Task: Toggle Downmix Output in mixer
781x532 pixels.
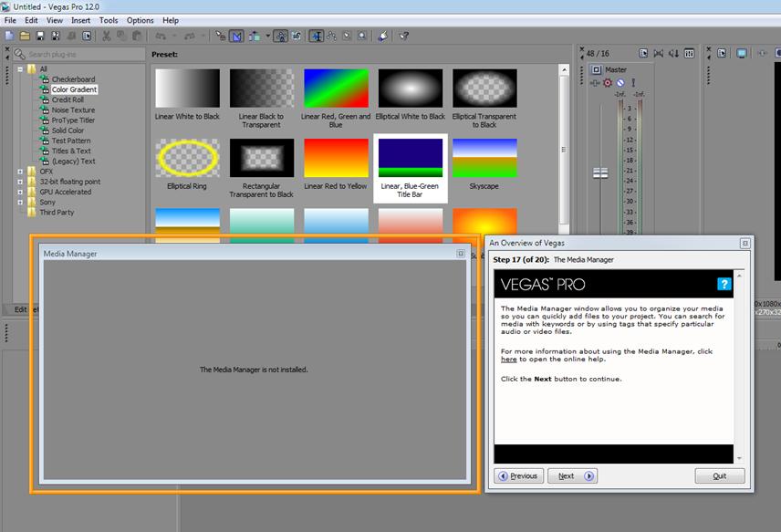Action: 659,53
